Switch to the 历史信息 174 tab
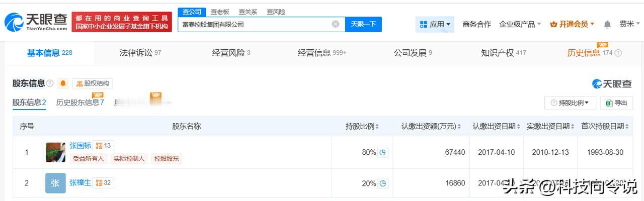The image size is (644, 201). coord(590,53)
